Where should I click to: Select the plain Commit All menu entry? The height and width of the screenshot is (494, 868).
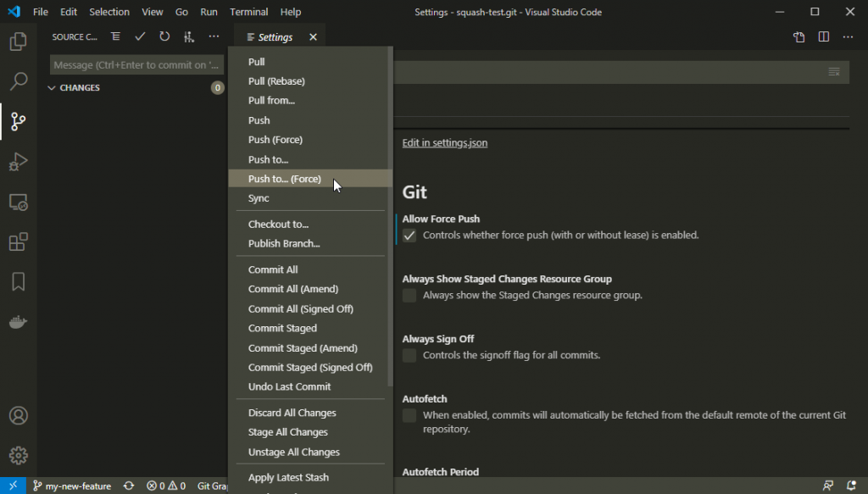pyautogui.click(x=310, y=269)
